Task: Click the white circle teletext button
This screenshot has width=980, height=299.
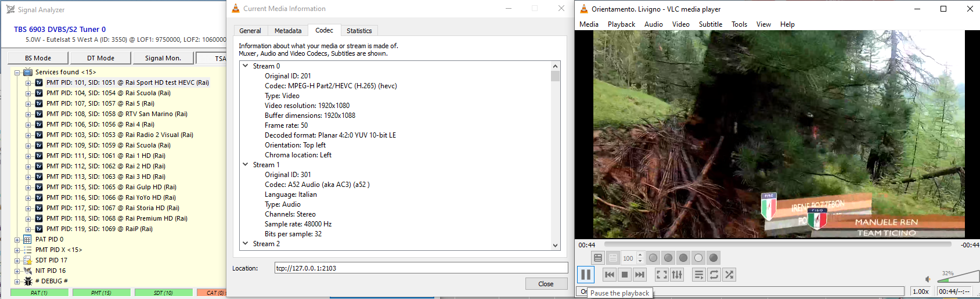Action: click(x=698, y=258)
